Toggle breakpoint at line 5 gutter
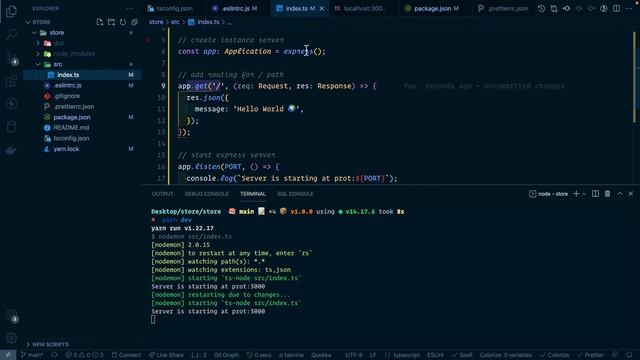This screenshot has width=640, height=360. click(147, 40)
